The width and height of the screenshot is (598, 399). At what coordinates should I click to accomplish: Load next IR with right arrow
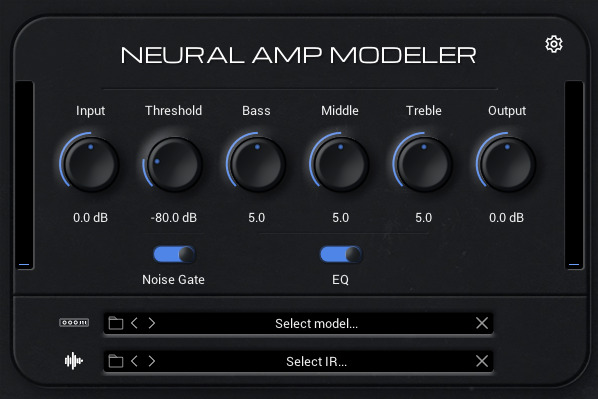[x=151, y=361]
